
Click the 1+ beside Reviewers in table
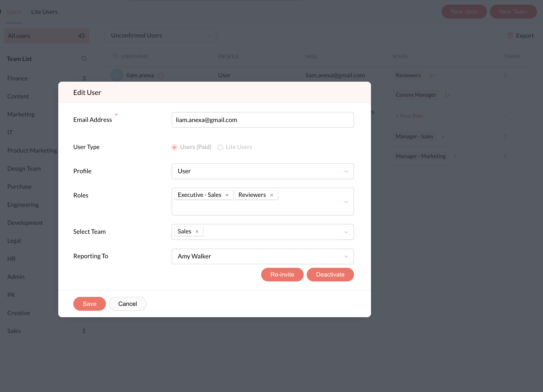(432, 76)
